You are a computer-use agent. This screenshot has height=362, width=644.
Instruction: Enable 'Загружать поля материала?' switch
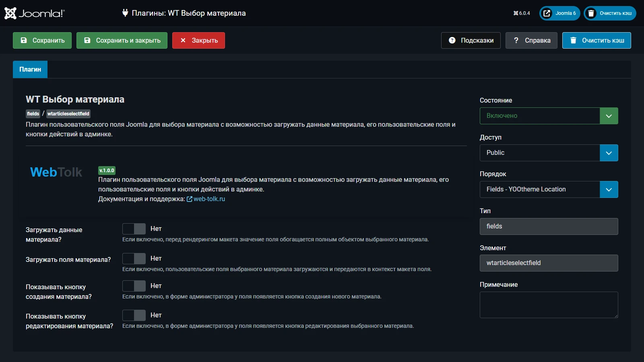pos(134,259)
